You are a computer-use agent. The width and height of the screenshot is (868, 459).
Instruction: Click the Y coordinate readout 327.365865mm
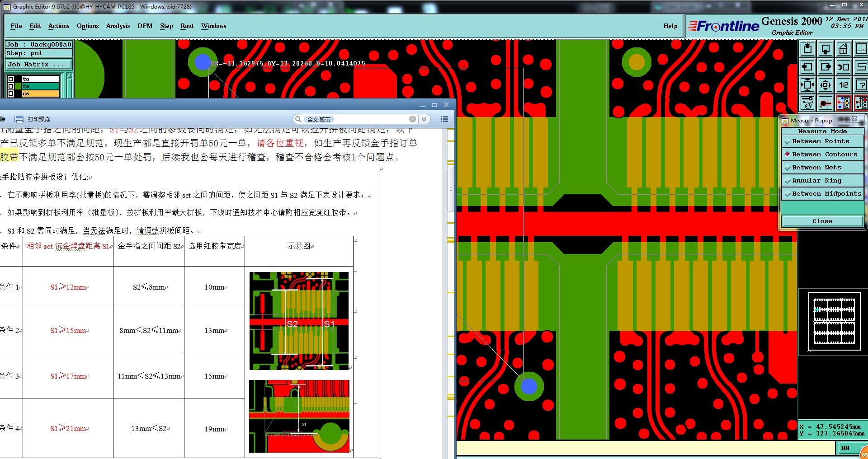point(832,433)
